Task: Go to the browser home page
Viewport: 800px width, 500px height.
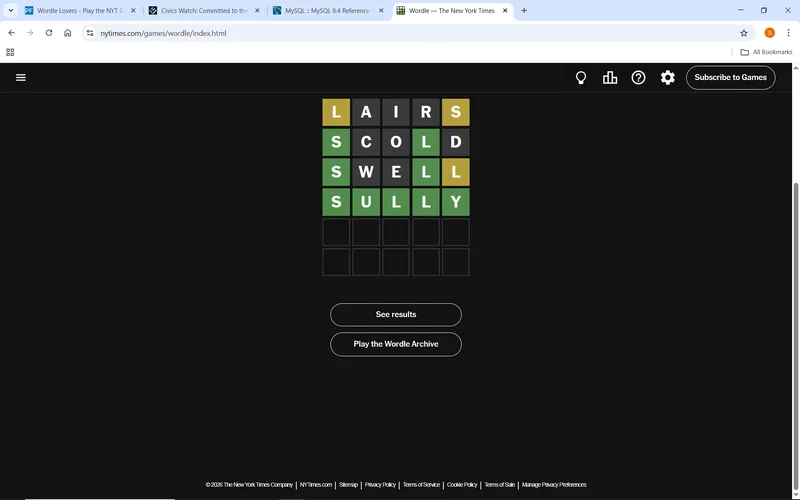Action: pyautogui.click(x=67, y=33)
